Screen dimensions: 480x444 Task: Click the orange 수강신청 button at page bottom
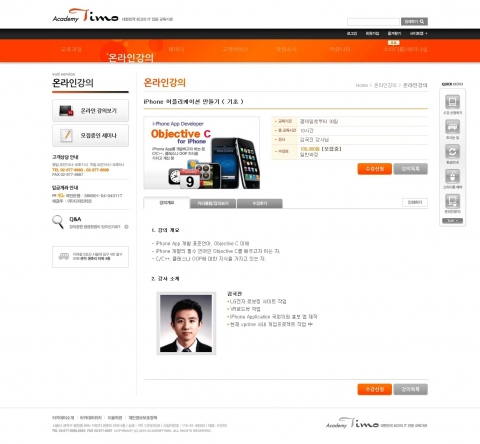pyautogui.click(x=375, y=389)
